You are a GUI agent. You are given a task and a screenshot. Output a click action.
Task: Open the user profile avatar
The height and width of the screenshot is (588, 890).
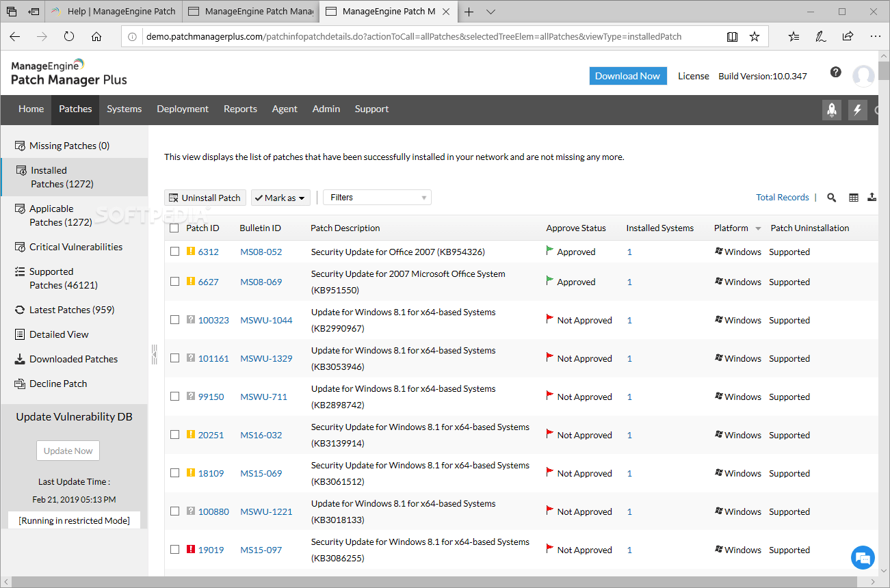point(863,76)
